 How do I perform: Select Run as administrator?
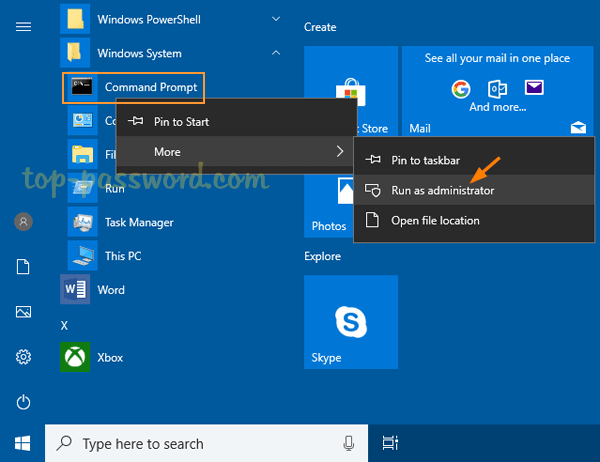click(x=442, y=190)
